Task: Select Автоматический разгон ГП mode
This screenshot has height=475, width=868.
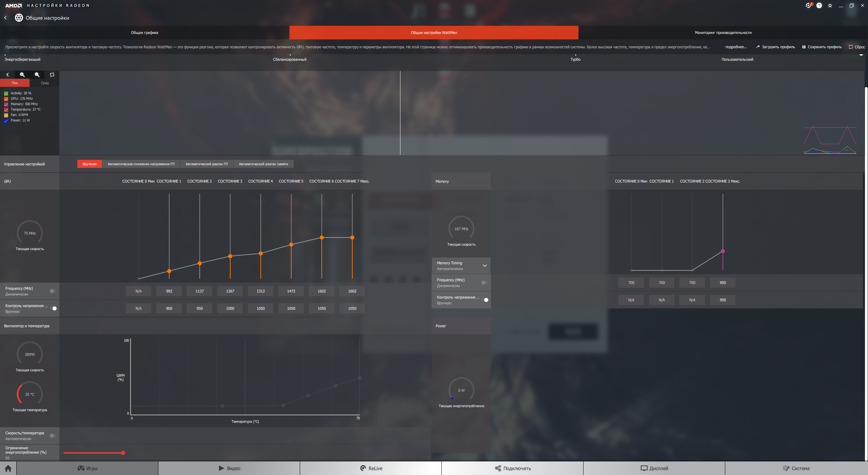Action: (x=206, y=164)
